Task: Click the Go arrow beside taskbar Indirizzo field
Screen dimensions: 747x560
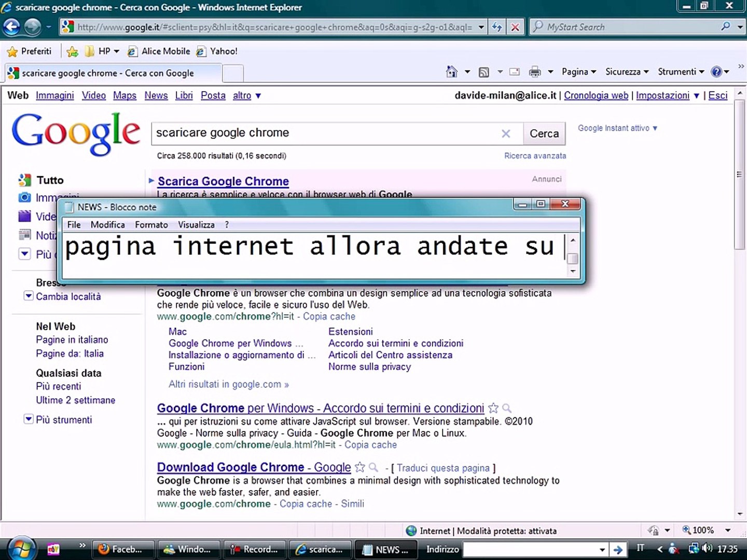Action: coord(617,550)
